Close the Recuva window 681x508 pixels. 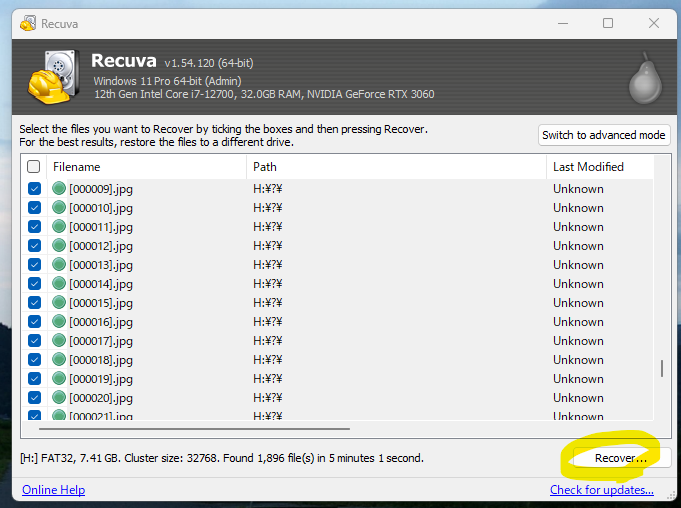point(654,23)
